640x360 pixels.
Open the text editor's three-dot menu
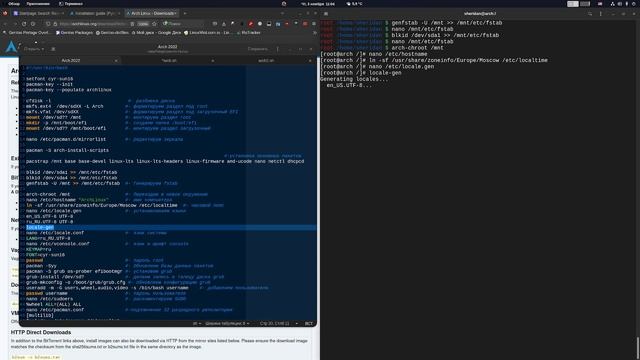(x=278, y=49)
